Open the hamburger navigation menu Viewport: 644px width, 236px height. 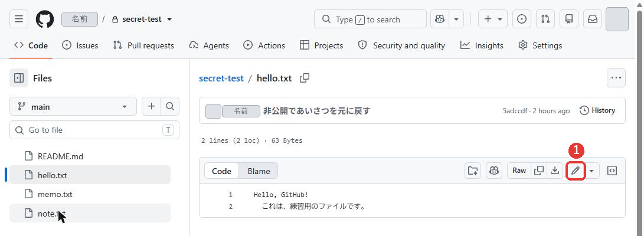pyautogui.click(x=19, y=19)
